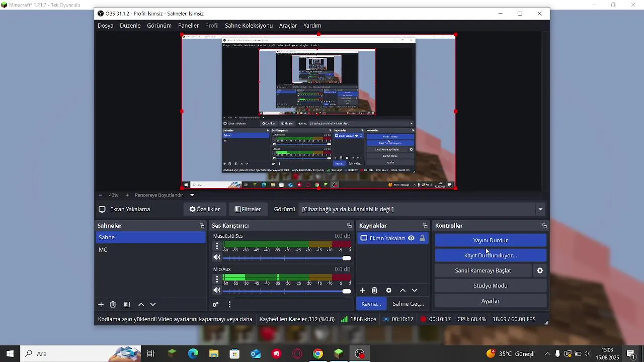Move source up in Kaynaklar panel
Viewport: 644px width, 362px height.
[403, 290]
